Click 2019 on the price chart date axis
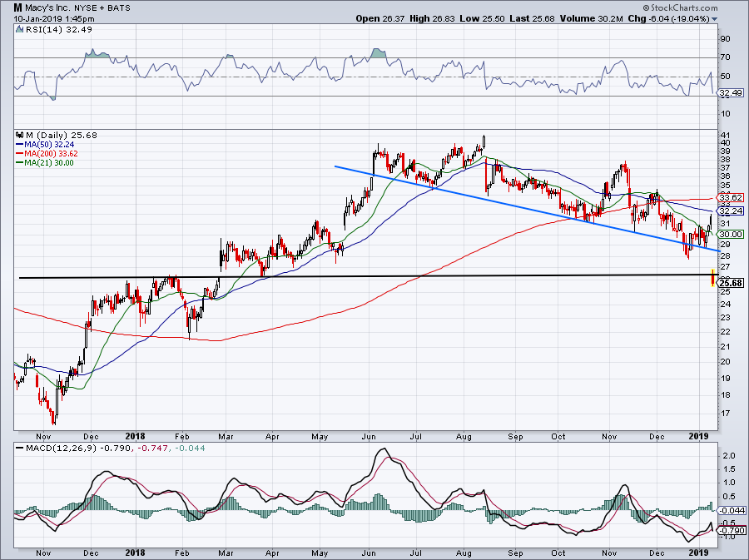This screenshot has width=749, height=560. coord(699,436)
